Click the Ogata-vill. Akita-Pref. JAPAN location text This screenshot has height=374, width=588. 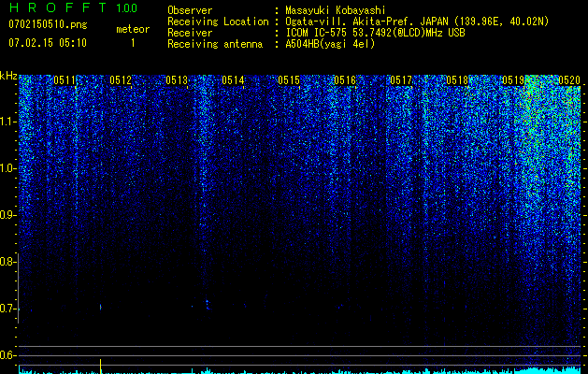coord(417,22)
